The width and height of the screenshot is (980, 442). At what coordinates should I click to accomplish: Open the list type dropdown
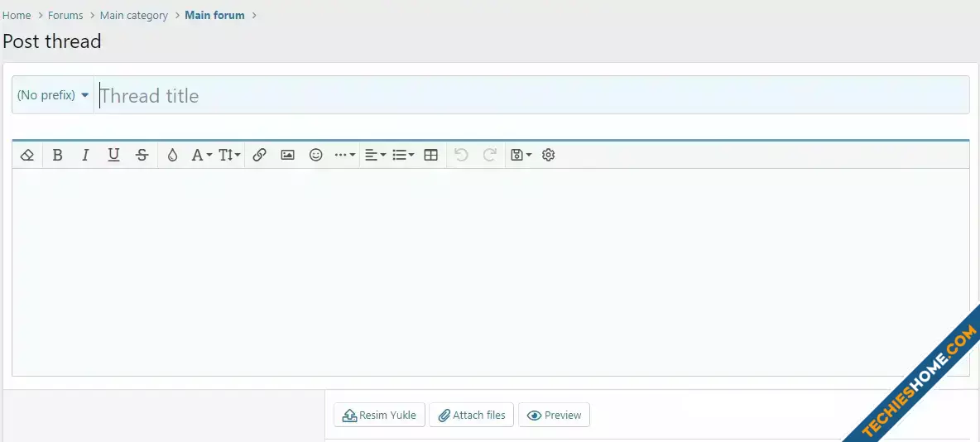pyautogui.click(x=403, y=155)
